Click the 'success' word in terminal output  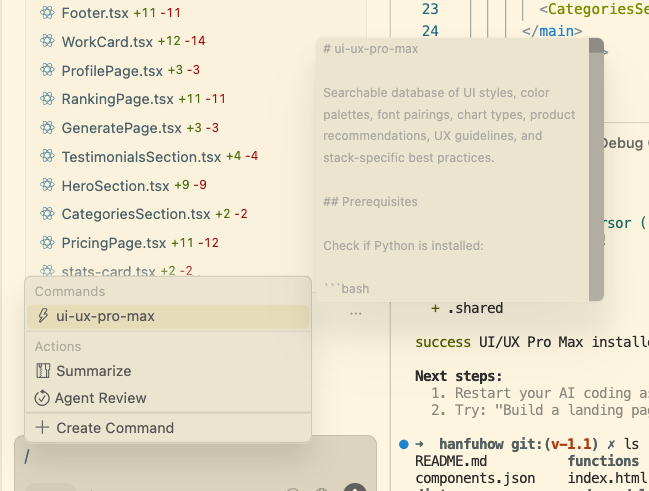[x=443, y=342]
